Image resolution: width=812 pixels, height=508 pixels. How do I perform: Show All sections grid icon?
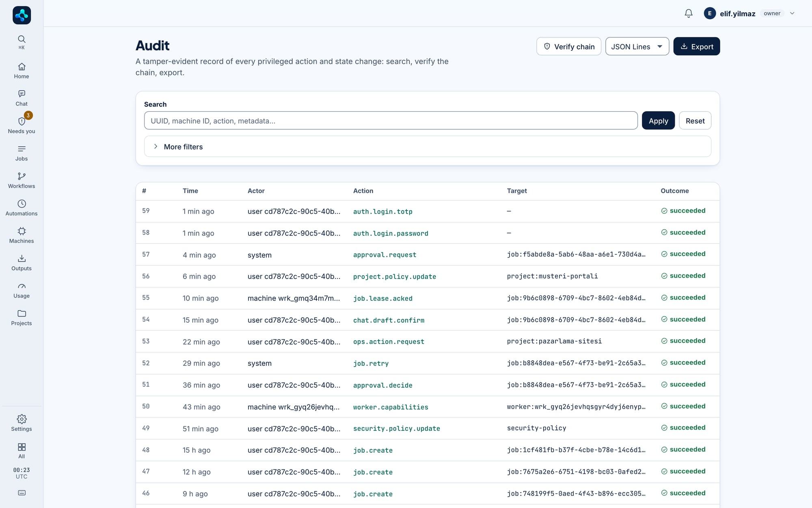click(x=22, y=451)
